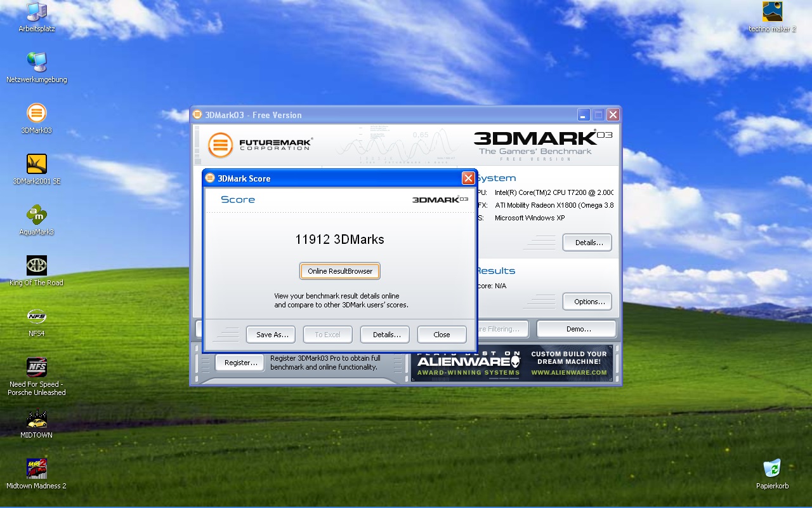812x508 pixels.
Task: Open the Arbeitsplatz desktop icon
Action: point(37,17)
